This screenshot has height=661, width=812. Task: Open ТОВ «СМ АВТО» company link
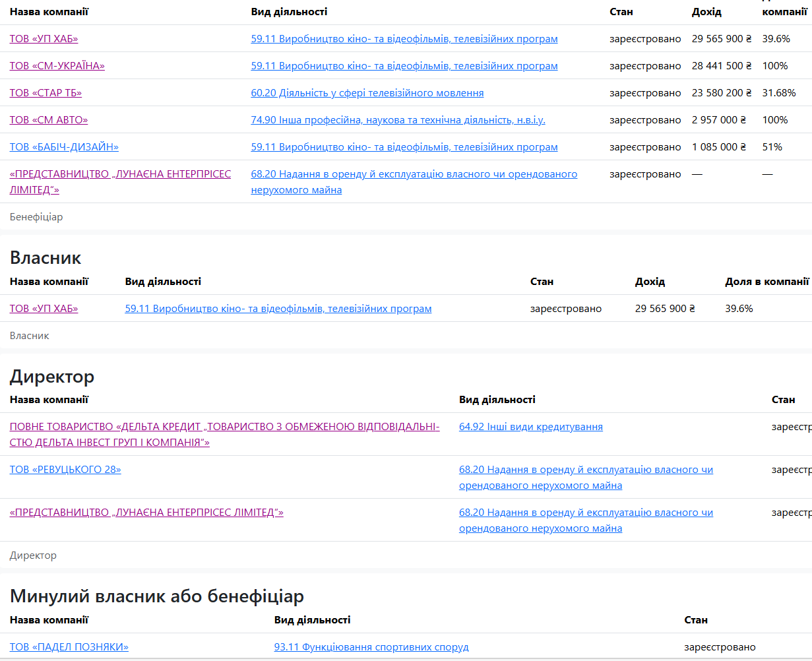pos(49,120)
